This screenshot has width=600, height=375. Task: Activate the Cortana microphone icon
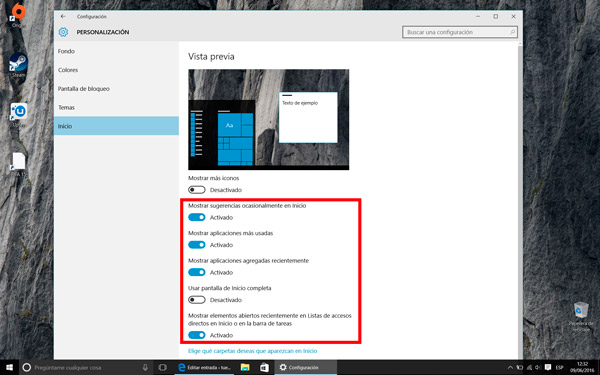[145, 367]
